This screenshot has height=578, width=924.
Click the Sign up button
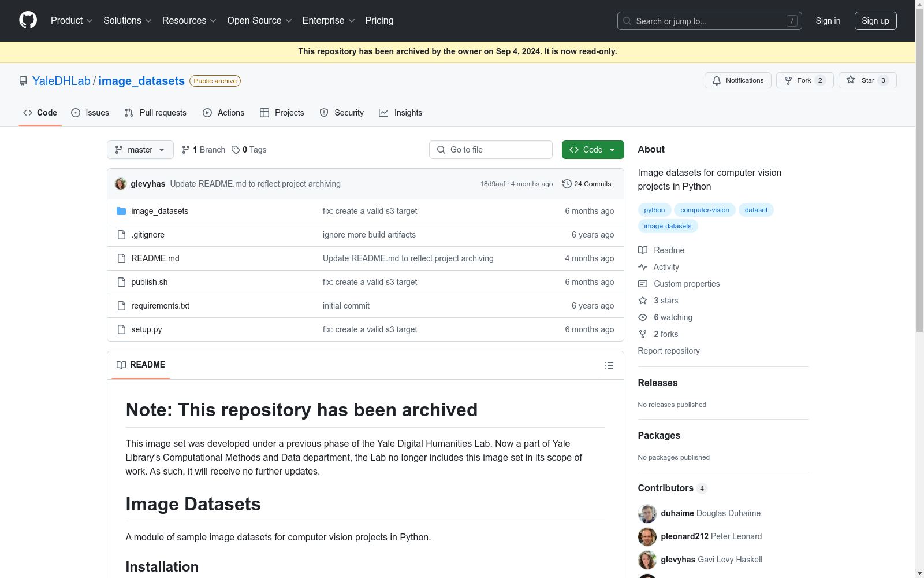tap(875, 21)
